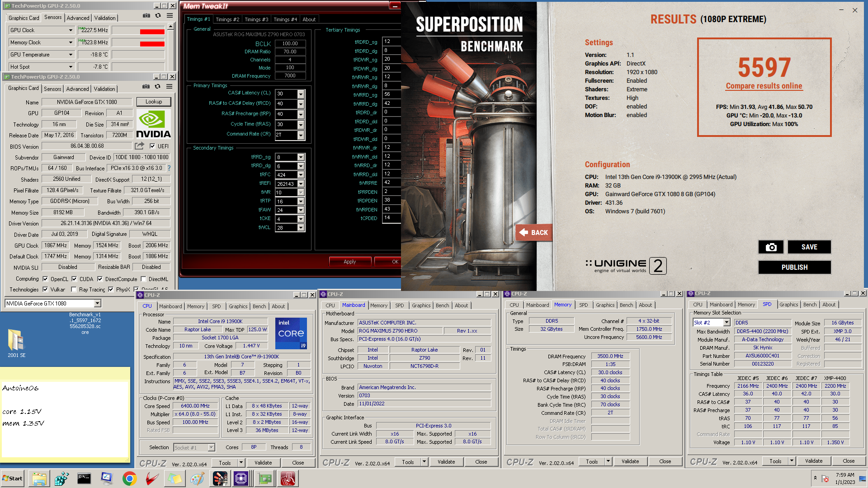This screenshot has width=868, height=488.
Task: Select Advanced tab in Sensors GPU-Z window
Action: [x=78, y=18]
